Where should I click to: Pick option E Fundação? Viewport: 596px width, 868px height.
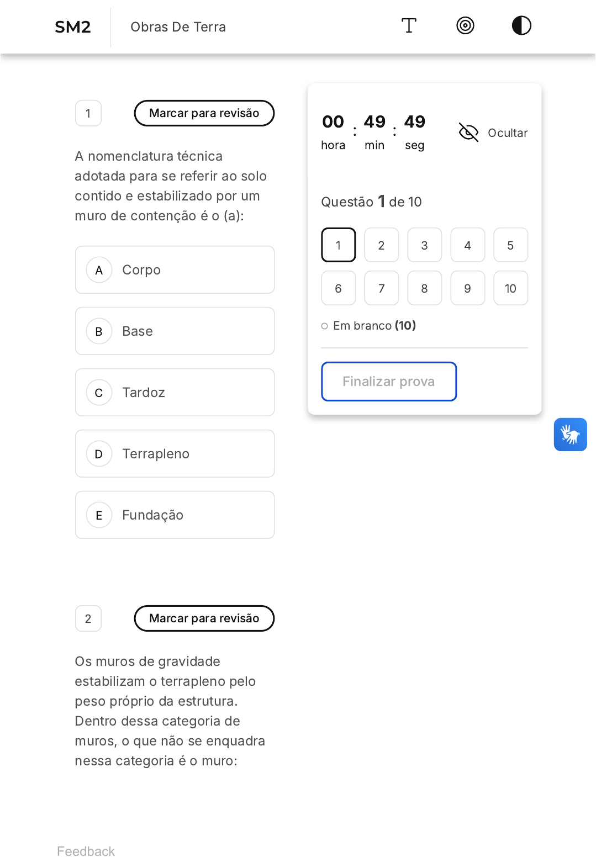coord(175,515)
